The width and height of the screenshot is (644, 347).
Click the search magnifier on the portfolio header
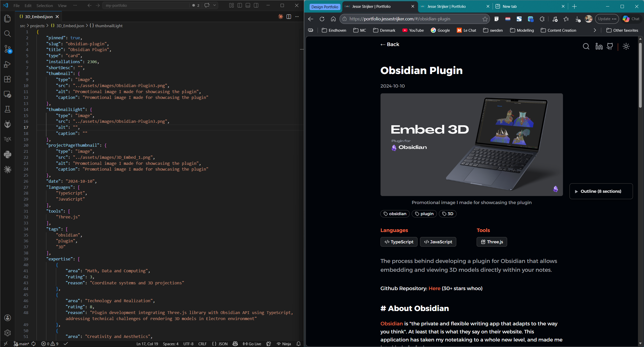586,46
